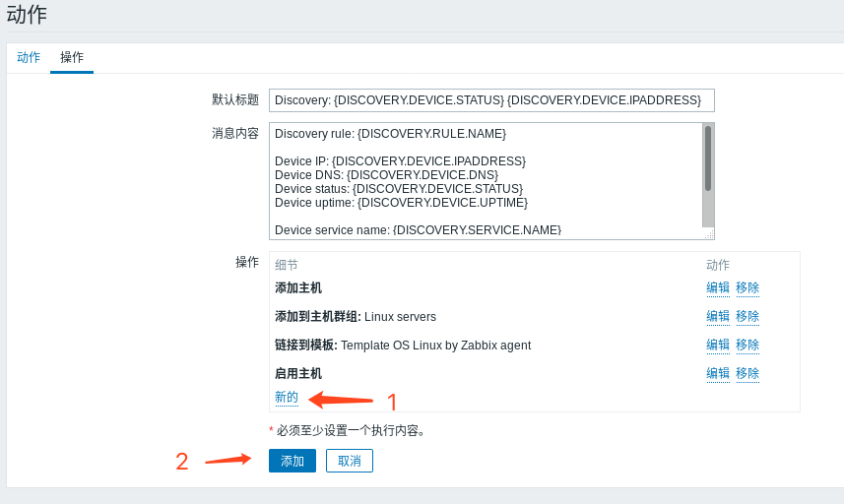Remove the 添加主机 operation
The height and width of the screenshot is (504, 844).
[747, 288]
